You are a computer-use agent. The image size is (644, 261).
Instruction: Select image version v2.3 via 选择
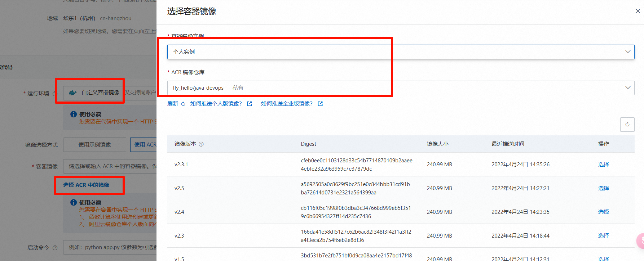click(603, 236)
